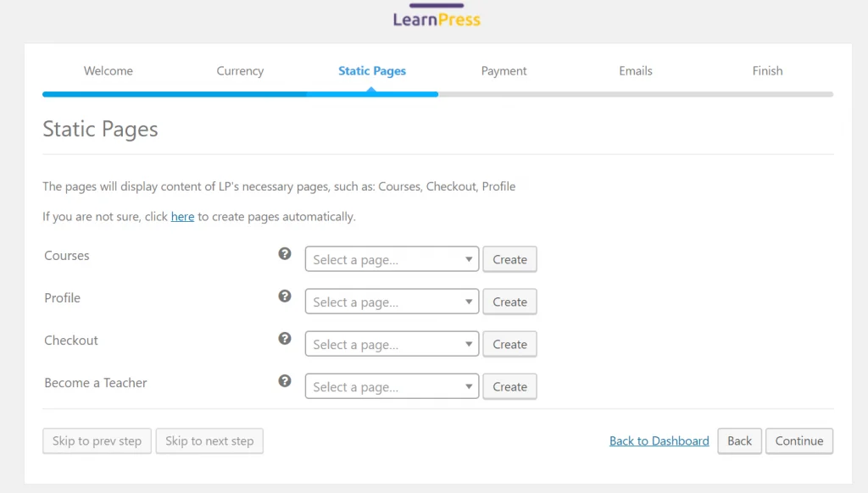This screenshot has height=493, width=868.
Task: Click the question mark icon for Checkout
Action: pos(285,339)
